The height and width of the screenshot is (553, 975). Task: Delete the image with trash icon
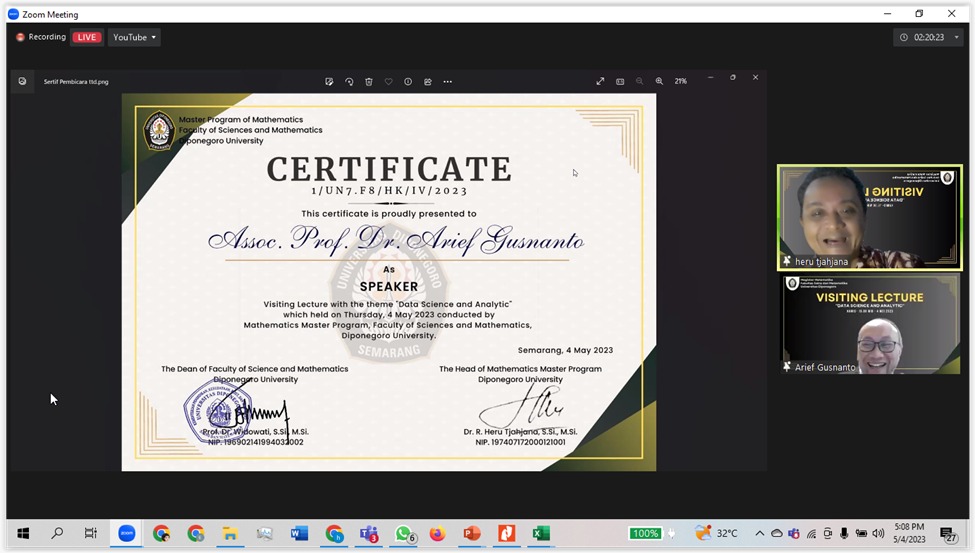tap(369, 81)
